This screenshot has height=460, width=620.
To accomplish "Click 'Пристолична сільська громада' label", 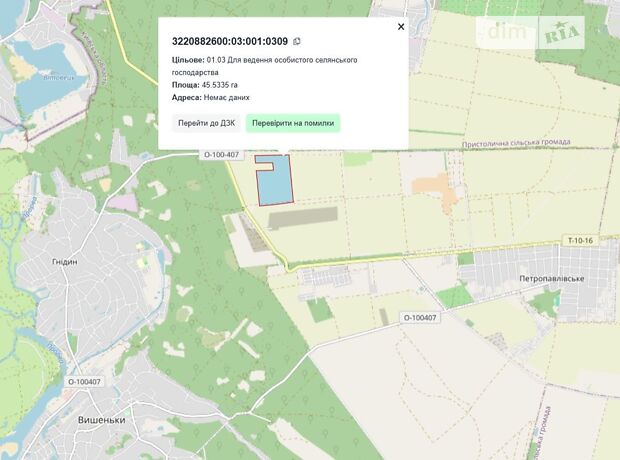I will pos(516,143).
